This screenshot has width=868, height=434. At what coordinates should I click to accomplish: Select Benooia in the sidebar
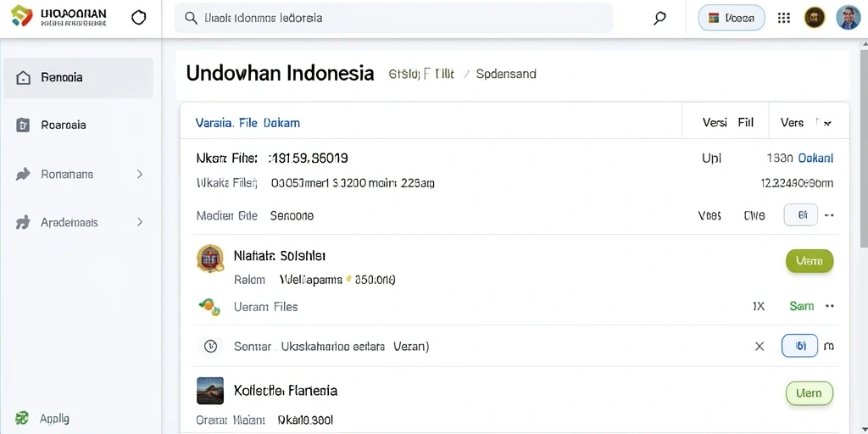click(x=79, y=78)
